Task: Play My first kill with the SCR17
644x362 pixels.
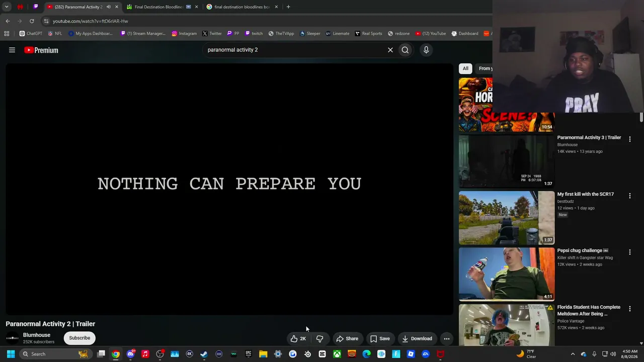Action: click(x=507, y=218)
